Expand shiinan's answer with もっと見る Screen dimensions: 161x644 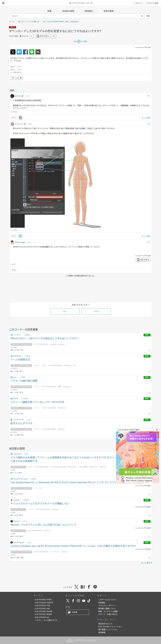tap(145, 118)
